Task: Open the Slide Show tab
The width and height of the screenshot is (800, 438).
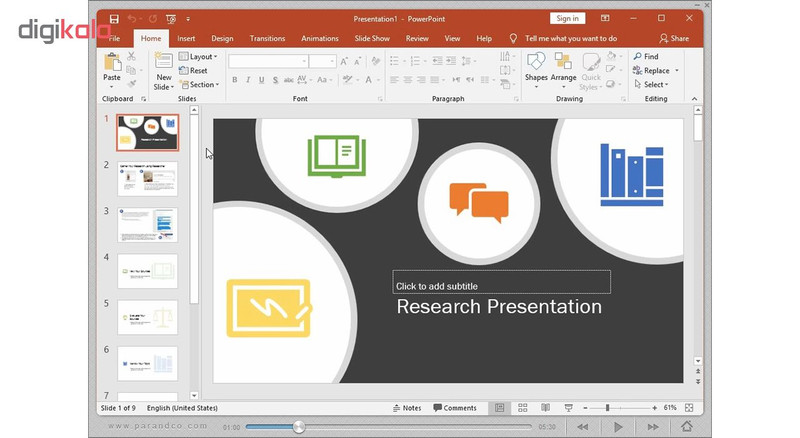Action: 372,38
